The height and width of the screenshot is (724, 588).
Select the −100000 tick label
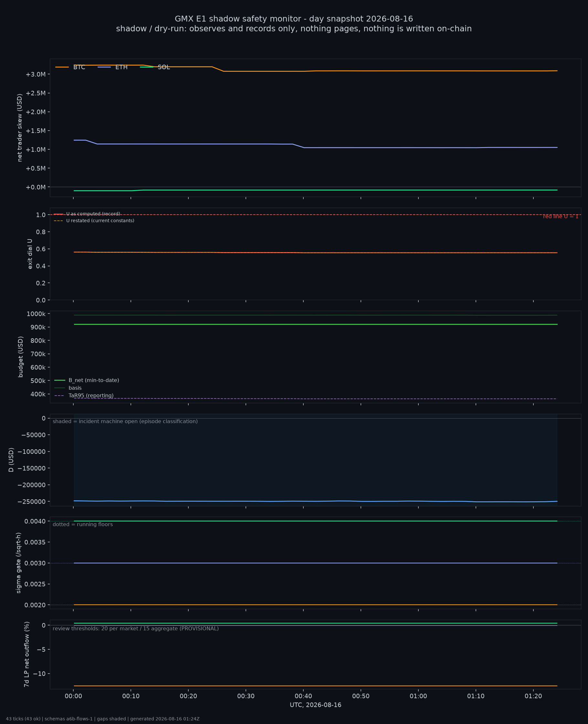tap(32, 452)
